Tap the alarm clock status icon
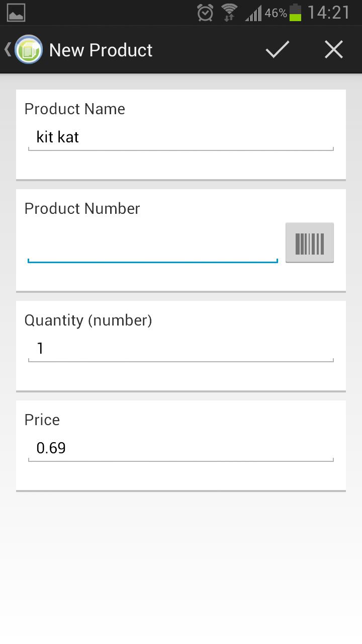The height and width of the screenshot is (644, 362). [x=205, y=13]
